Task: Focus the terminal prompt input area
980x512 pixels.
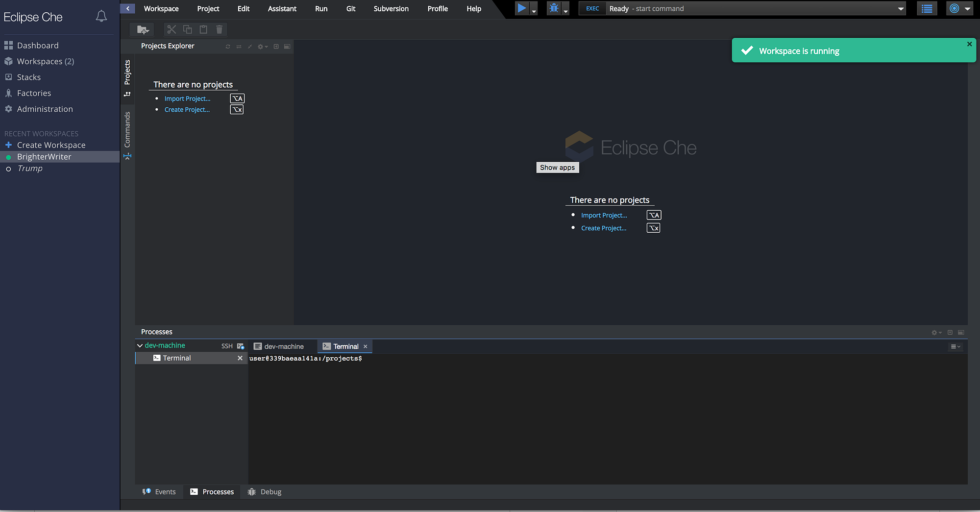Action: (x=608, y=419)
